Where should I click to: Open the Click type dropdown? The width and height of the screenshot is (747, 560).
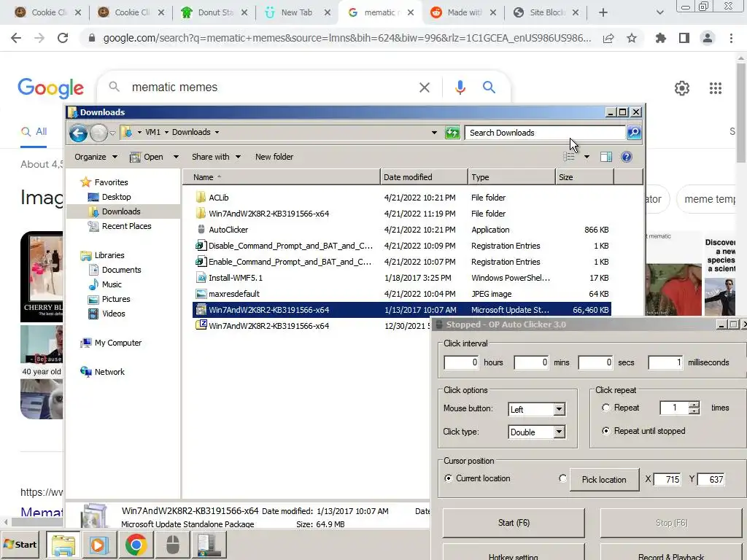click(x=560, y=432)
